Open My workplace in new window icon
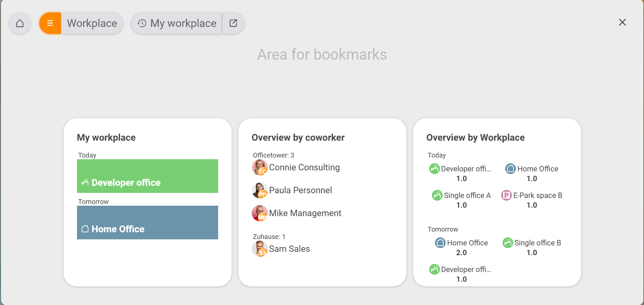This screenshot has height=305, width=644. tap(233, 23)
